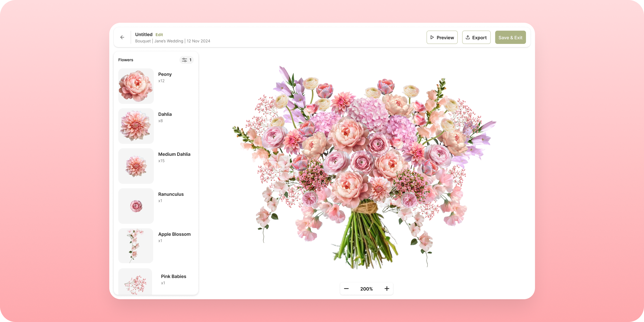The width and height of the screenshot is (644, 322).
Task: Click the Flowers panel heading
Action: click(x=126, y=60)
